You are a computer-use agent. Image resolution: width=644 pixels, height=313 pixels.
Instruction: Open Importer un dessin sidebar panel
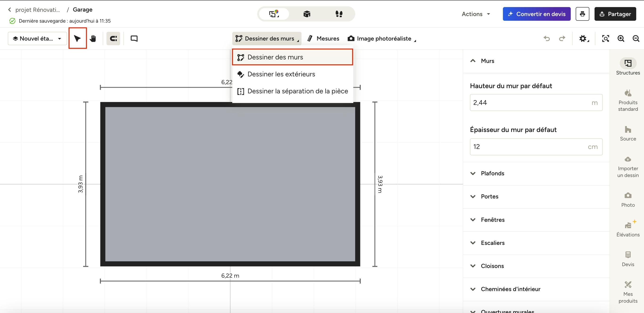(x=628, y=167)
